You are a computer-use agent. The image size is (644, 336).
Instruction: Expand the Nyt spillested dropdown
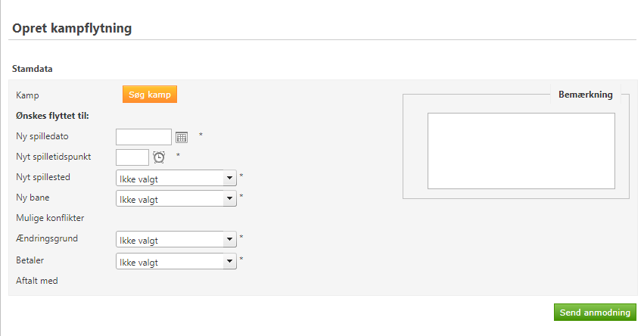point(176,178)
